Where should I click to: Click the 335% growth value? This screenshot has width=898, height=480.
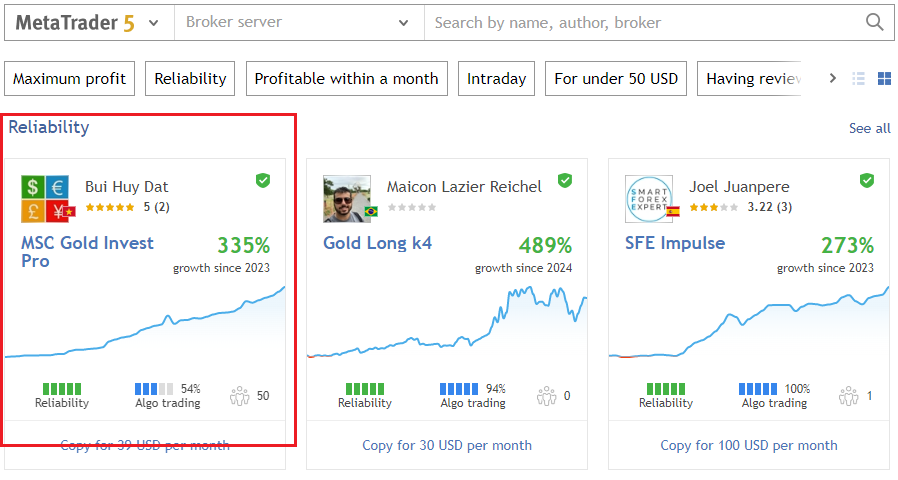point(243,246)
